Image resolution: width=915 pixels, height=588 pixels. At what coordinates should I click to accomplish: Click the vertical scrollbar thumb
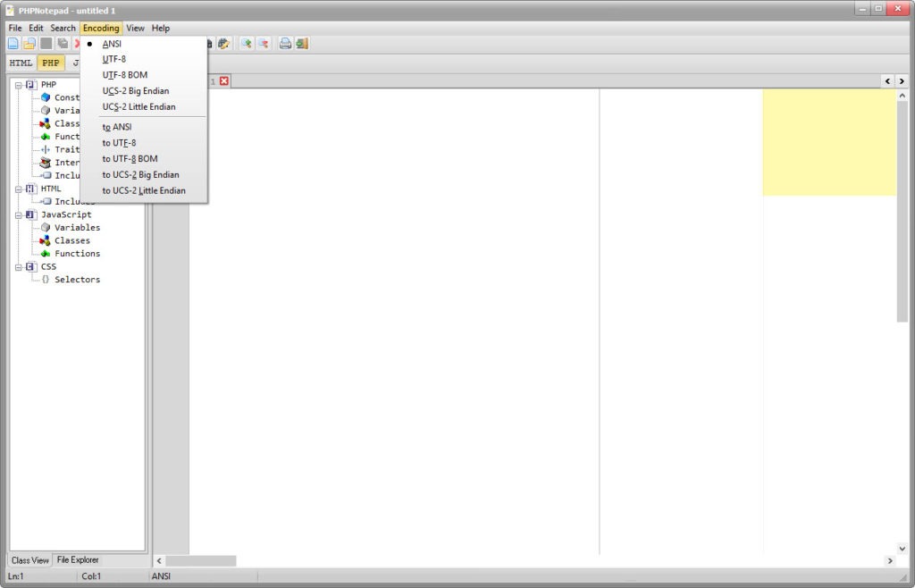coord(902,212)
